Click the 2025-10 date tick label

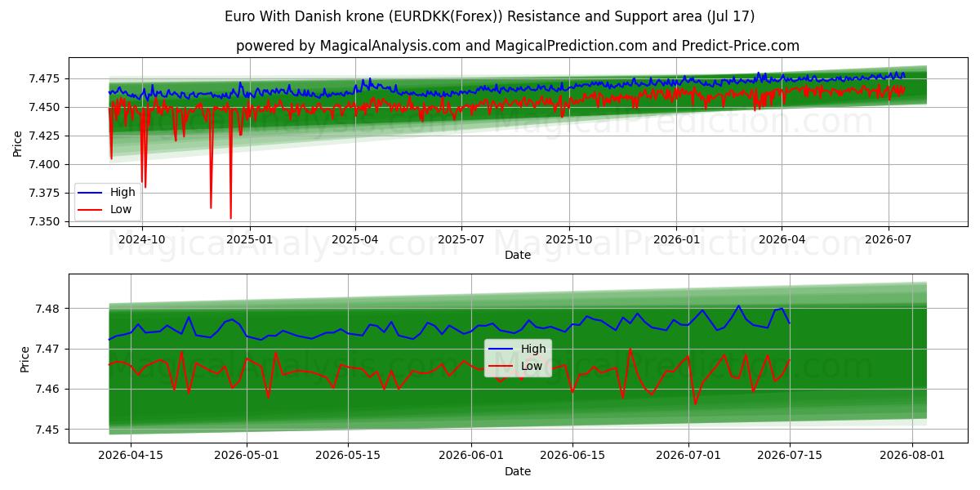click(569, 239)
